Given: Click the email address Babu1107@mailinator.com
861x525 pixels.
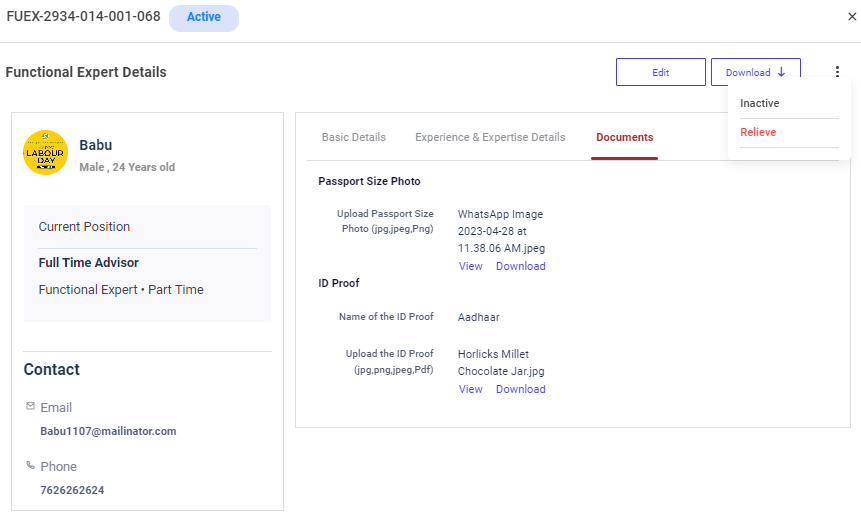Looking at the screenshot, I should click(x=108, y=431).
